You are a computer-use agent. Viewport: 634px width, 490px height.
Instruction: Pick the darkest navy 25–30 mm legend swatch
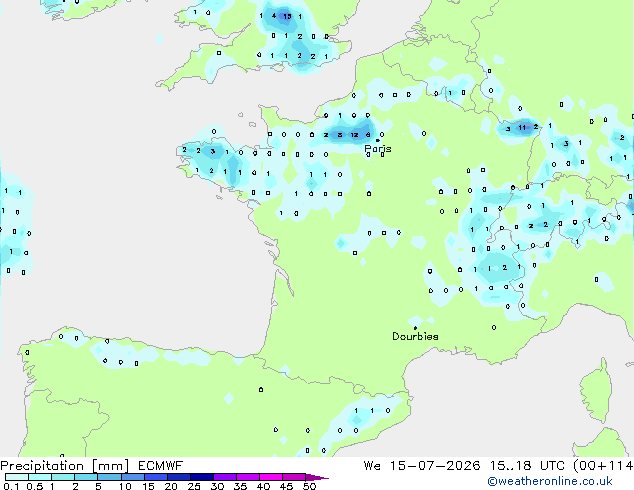(202, 477)
